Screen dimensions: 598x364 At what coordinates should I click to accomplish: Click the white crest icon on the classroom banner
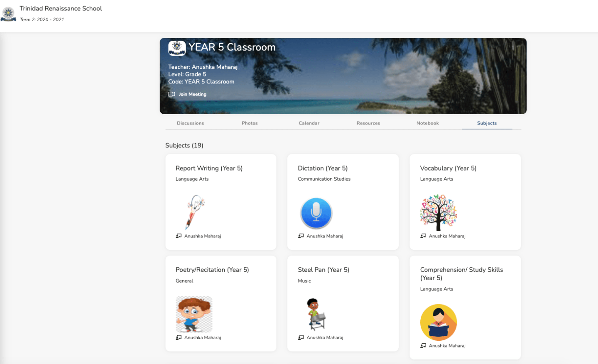coord(177,48)
